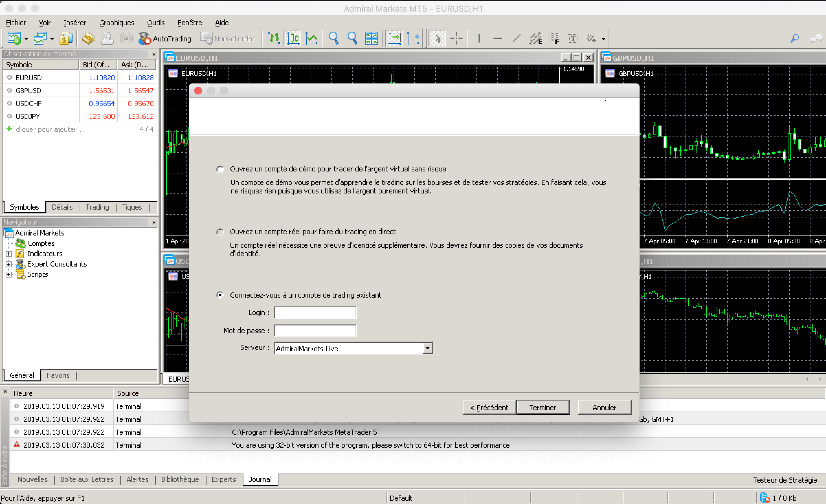Toggle the chart auto scroll icon
Viewport: 826px width, 504px height.
pos(394,38)
